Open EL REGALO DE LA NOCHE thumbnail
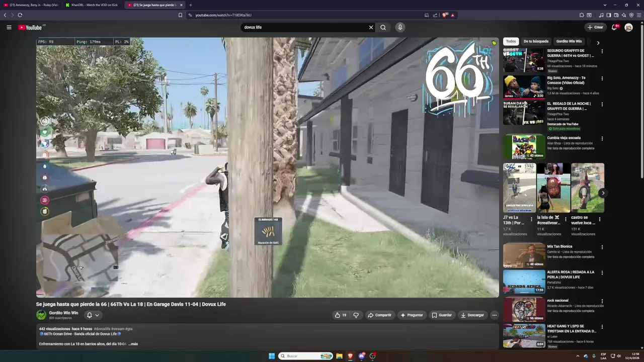Viewport: 644px width, 362px height. point(524,113)
